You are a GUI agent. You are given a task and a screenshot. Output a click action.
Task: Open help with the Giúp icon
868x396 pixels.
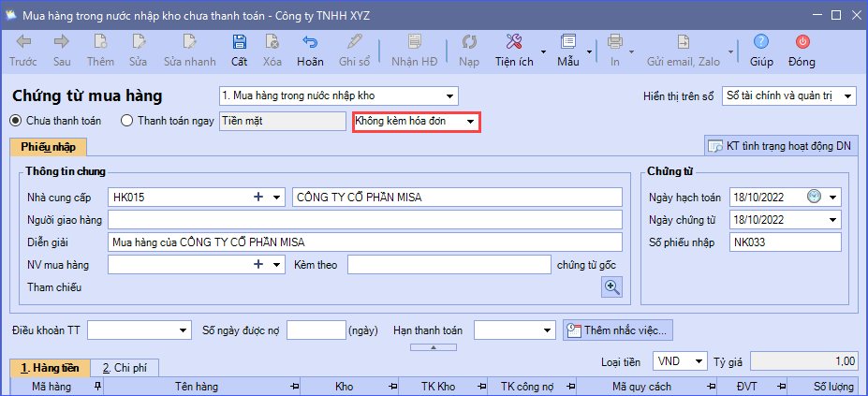(x=761, y=41)
